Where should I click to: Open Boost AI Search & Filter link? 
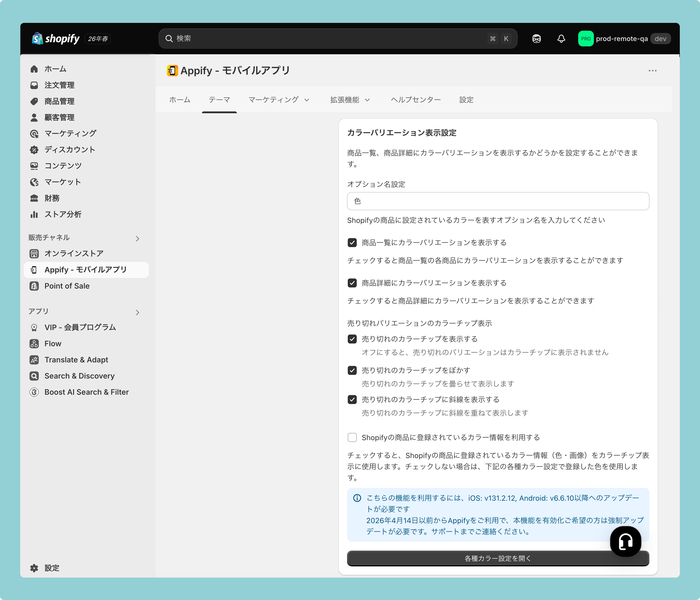coord(86,392)
